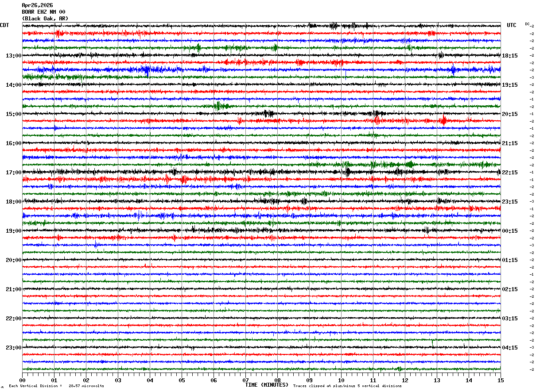Click minute tick label 14 on time axis

pyautogui.click(x=469, y=380)
